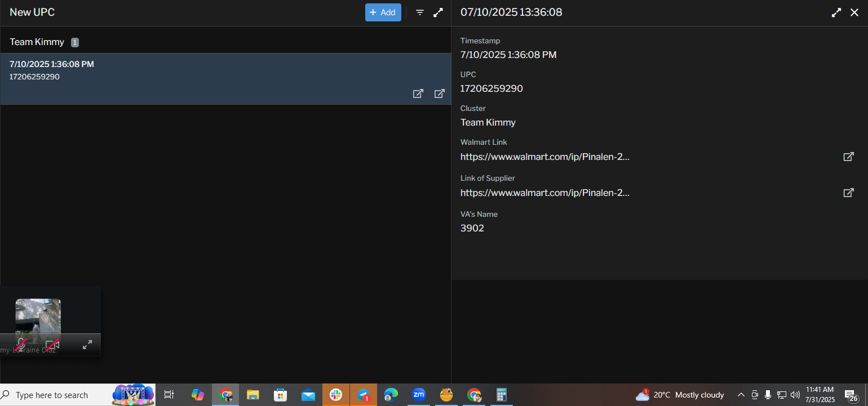868x406 pixels.
Task: Open the filter icon beside Add
Action: point(420,12)
